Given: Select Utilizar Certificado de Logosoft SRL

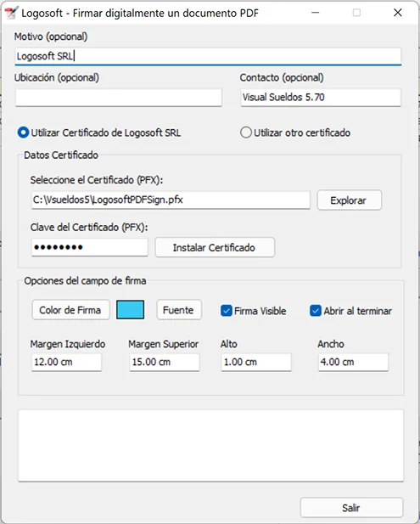Looking at the screenshot, I should 99,132.
